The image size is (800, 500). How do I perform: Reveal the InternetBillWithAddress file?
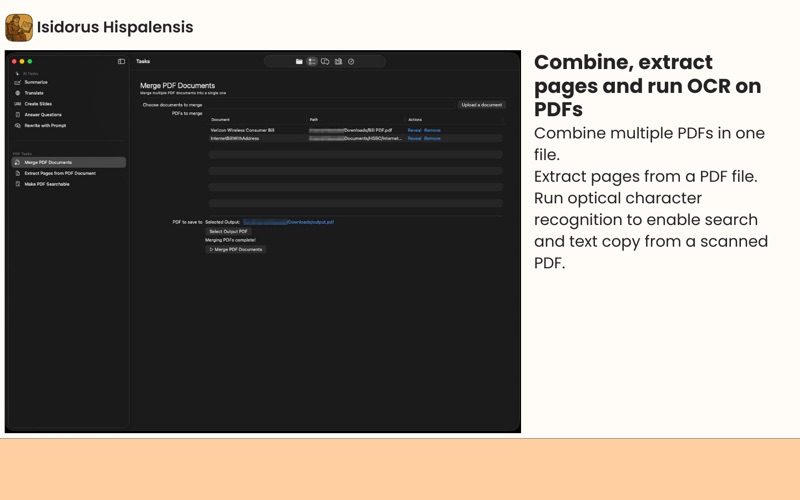coord(414,139)
